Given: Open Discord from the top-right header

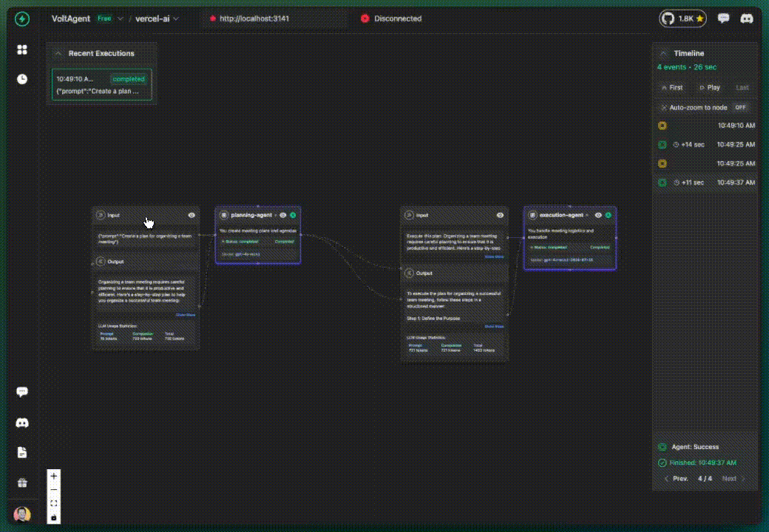Looking at the screenshot, I should pyautogui.click(x=747, y=18).
